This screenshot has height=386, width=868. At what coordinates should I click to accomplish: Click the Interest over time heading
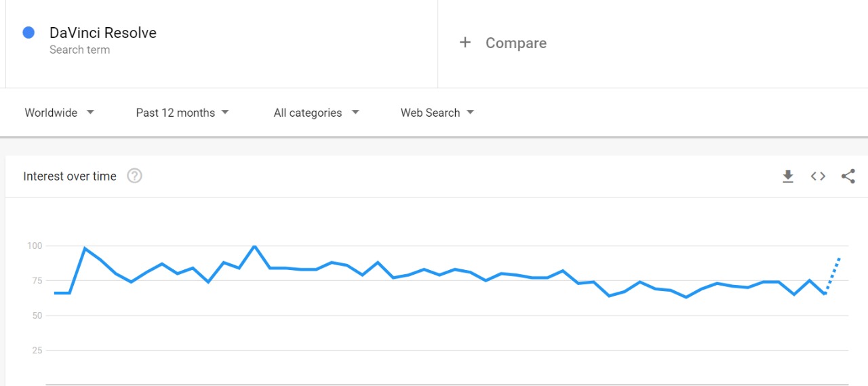coord(70,176)
